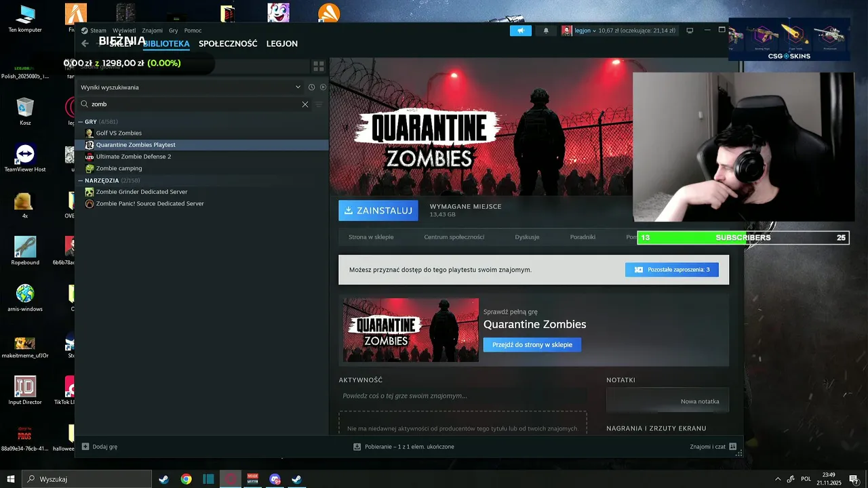
Task: Click Dodaj grę at bottom left
Action: 100,447
